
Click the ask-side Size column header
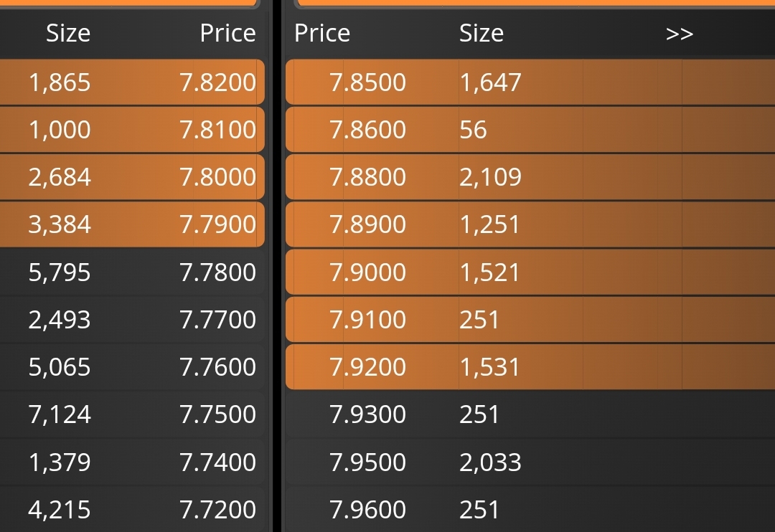[x=482, y=33]
